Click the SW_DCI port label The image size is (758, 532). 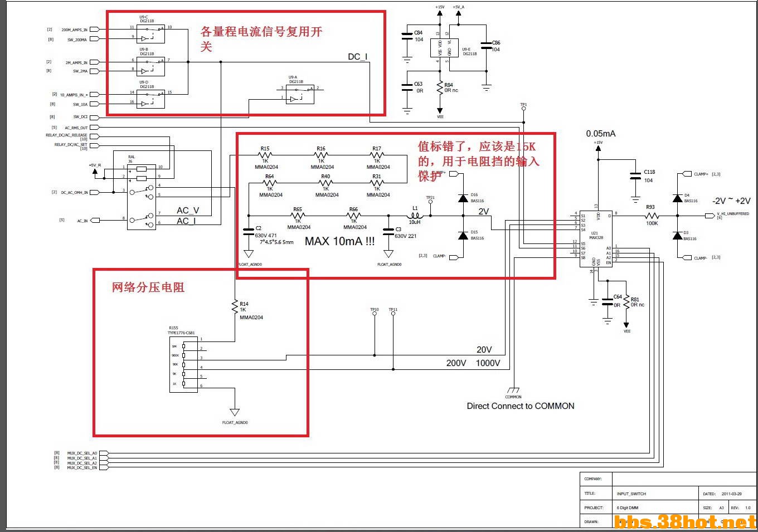point(80,117)
